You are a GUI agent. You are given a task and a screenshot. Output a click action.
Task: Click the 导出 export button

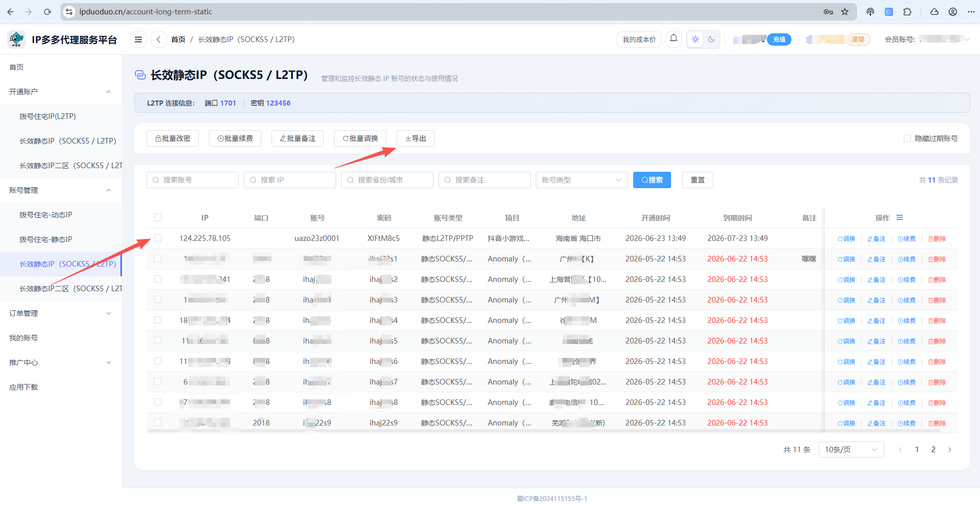click(x=415, y=138)
